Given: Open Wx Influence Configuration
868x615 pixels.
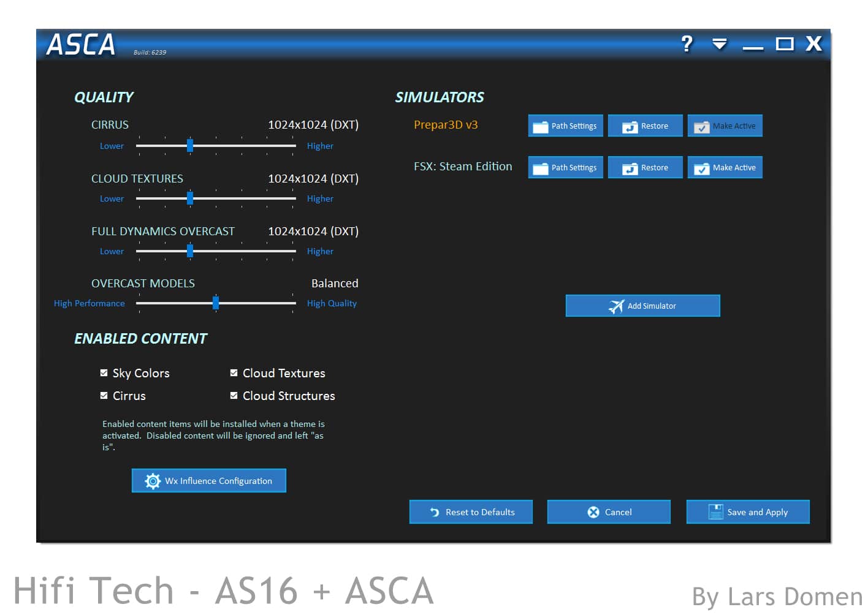Looking at the screenshot, I should point(208,481).
